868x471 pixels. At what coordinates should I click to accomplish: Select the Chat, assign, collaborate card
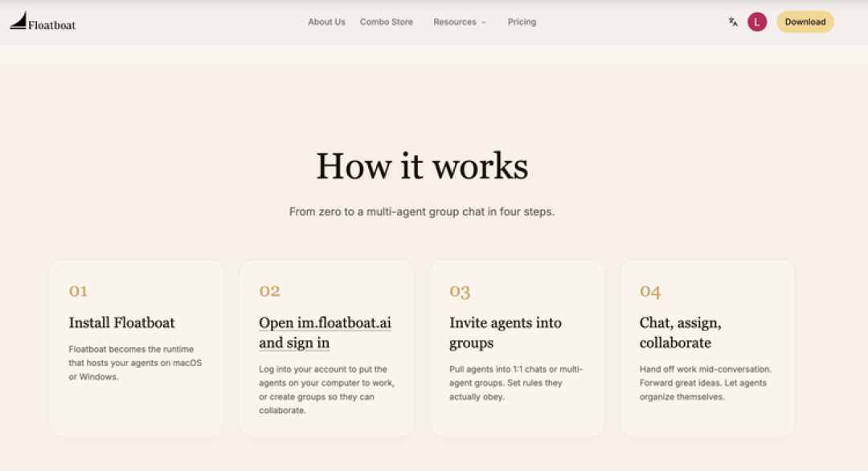[707, 348]
